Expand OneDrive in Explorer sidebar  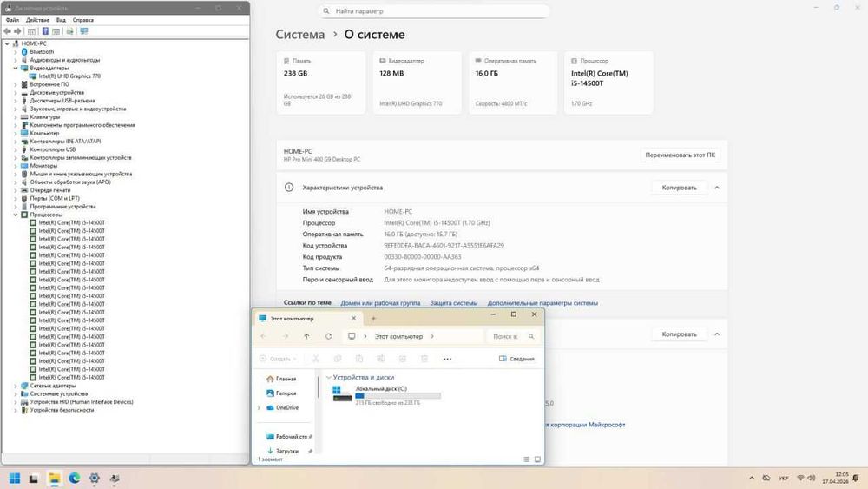[259, 408]
